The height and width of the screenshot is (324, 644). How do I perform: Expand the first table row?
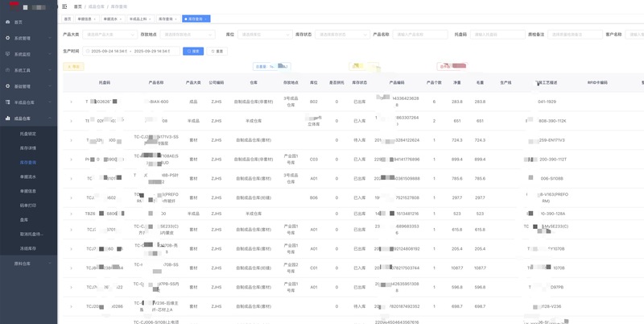(71, 102)
